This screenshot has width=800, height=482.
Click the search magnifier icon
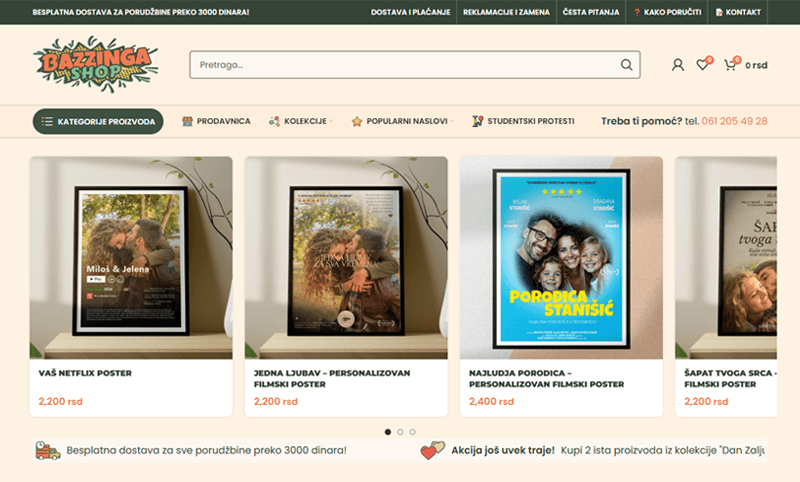(627, 65)
